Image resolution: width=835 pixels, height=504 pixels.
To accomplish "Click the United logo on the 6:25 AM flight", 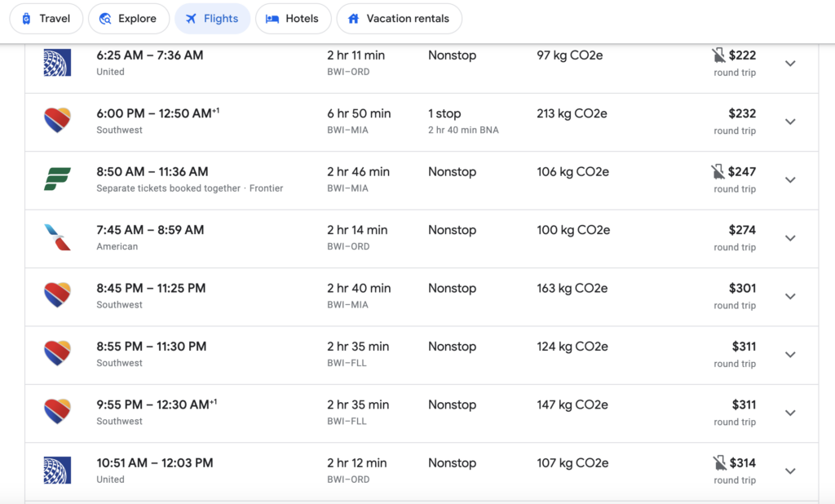I will [57, 63].
